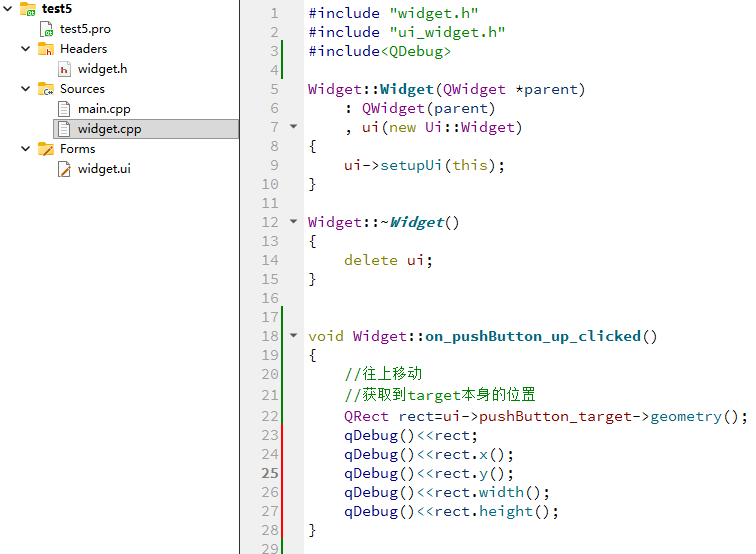Collapse the Headers folder chevron
756x554 pixels.
click(26, 48)
